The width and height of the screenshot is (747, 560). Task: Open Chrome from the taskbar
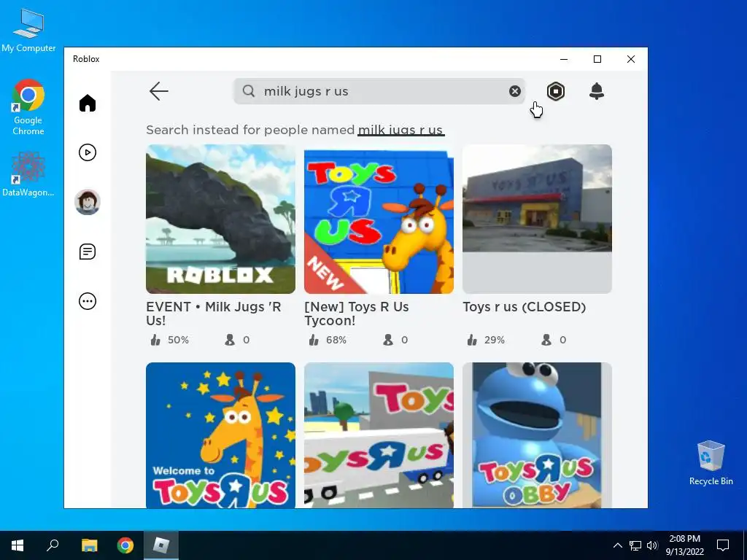(x=125, y=545)
